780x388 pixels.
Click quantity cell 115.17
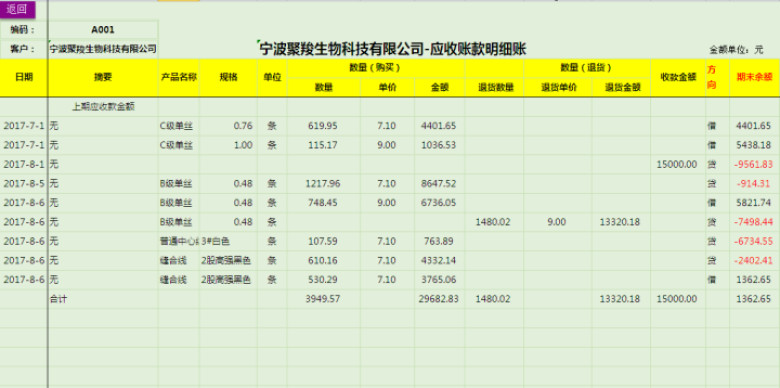(x=323, y=145)
